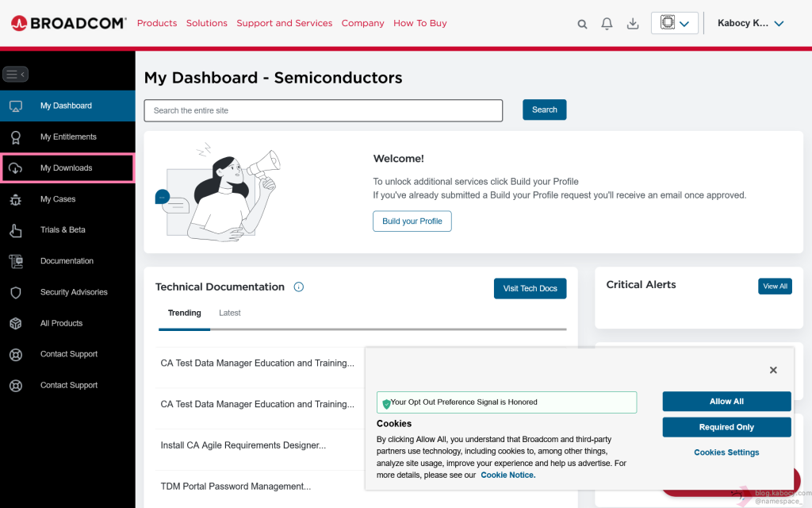Click the Visit Tech Docs button
812x508 pixels.
pos(530,289)
